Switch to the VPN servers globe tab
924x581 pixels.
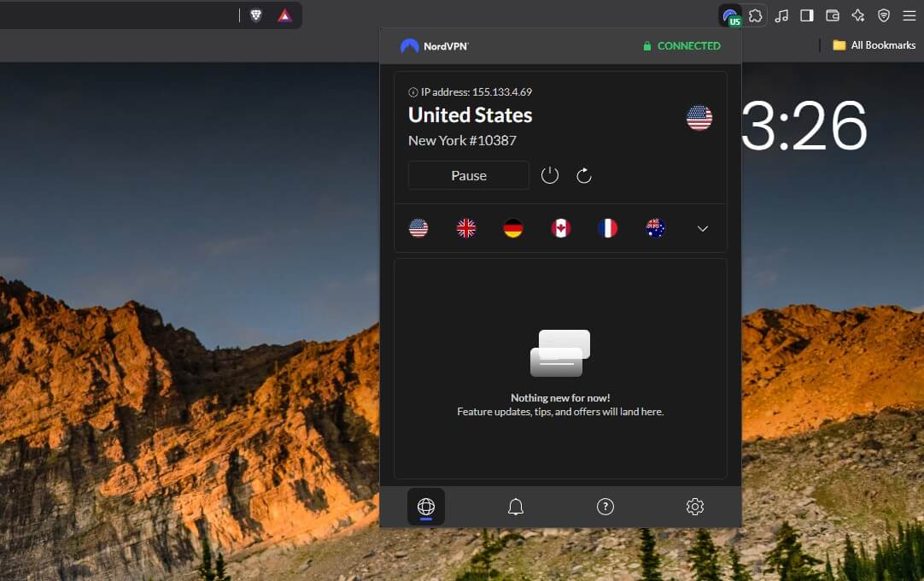[426, 506]
